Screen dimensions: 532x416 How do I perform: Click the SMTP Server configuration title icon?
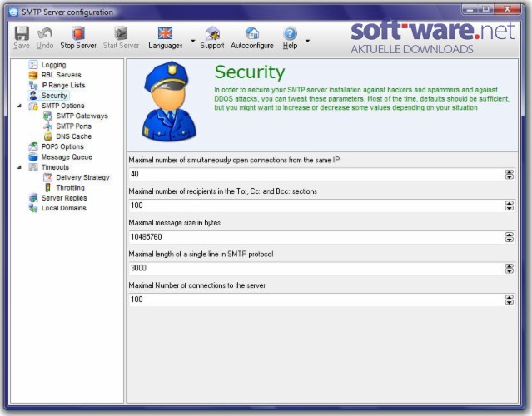pos(13,12)
